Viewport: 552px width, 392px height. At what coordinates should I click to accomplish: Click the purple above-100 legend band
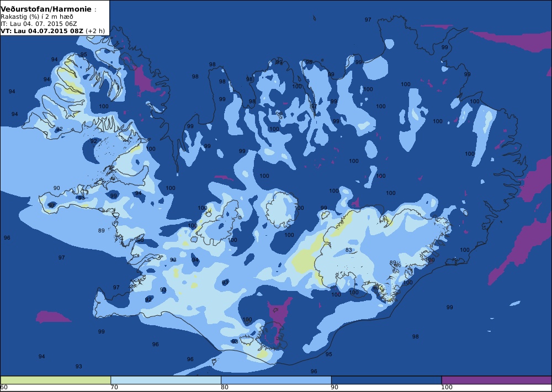497,380
